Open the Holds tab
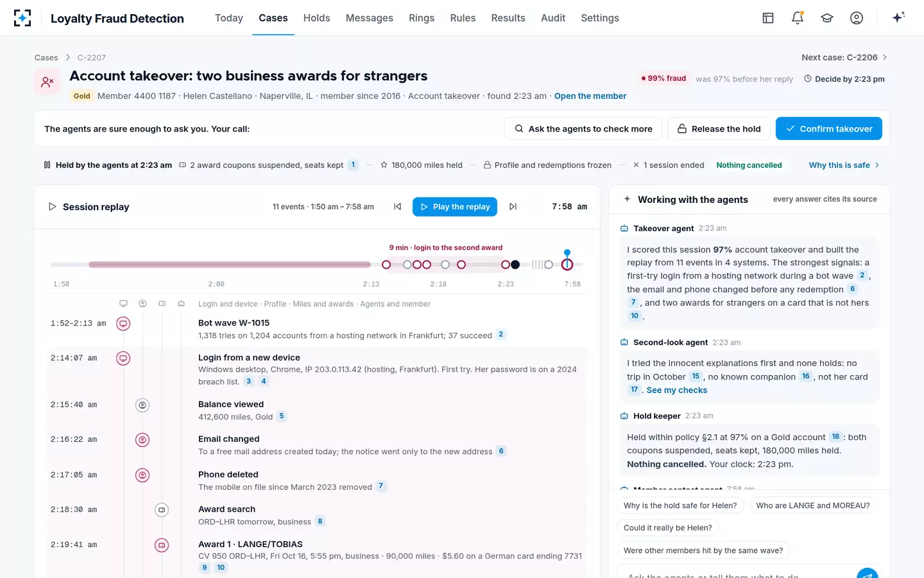924x578 pixels. click(x=316, y=18)
